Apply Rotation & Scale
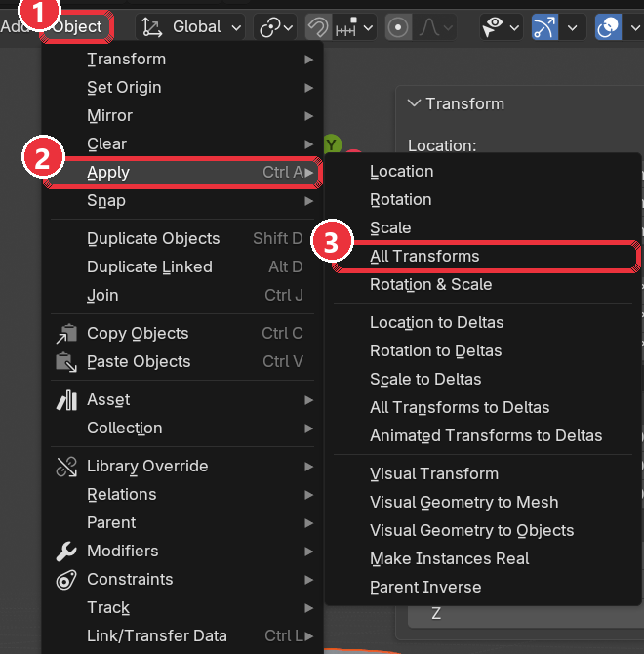 [483, 285]
